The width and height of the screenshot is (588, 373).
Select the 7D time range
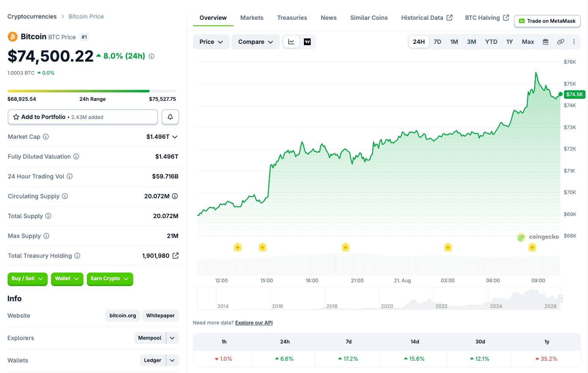coord(438,42)
